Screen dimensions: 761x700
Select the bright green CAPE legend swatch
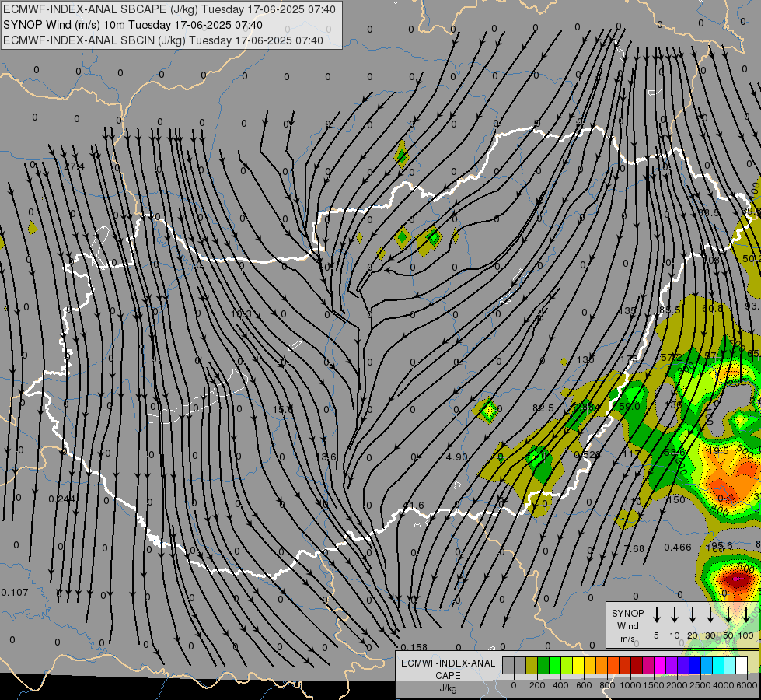[555, 665]
